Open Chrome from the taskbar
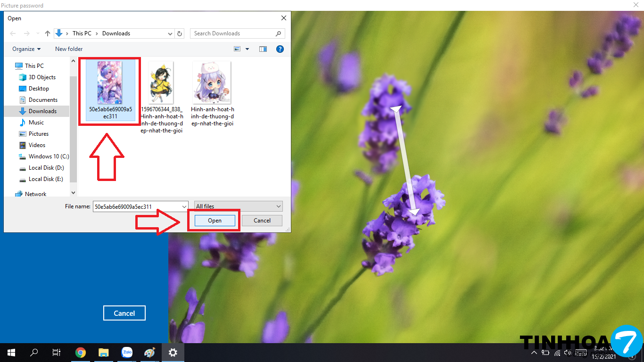This screenshot has height=362, width=644. [x=81, y=353]
